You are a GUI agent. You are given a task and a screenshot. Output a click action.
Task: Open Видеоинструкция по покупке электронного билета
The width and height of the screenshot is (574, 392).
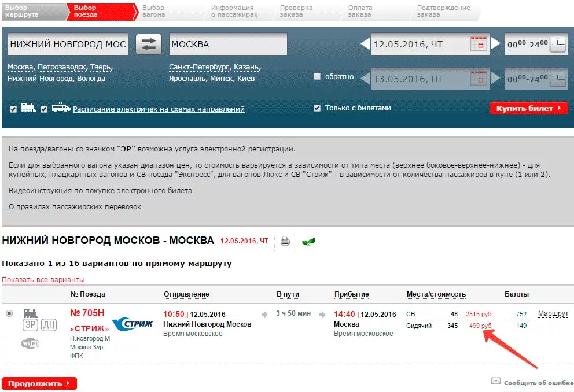pos(100,191)
